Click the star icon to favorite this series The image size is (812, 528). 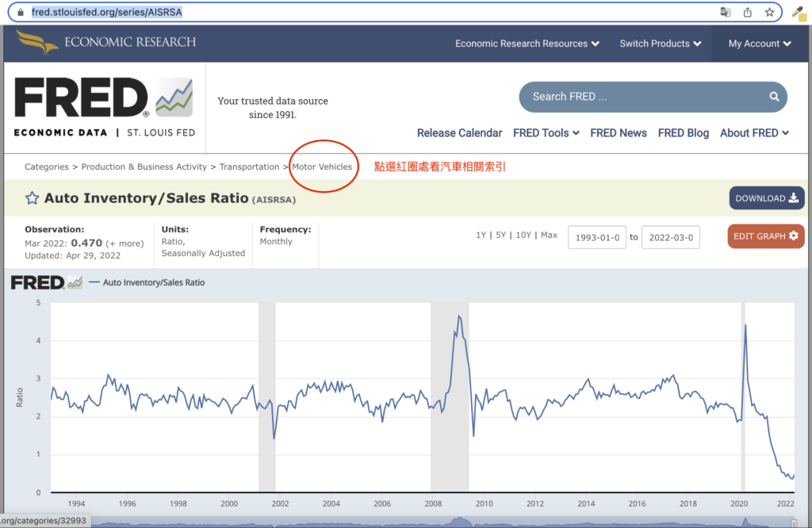[32, 198]
